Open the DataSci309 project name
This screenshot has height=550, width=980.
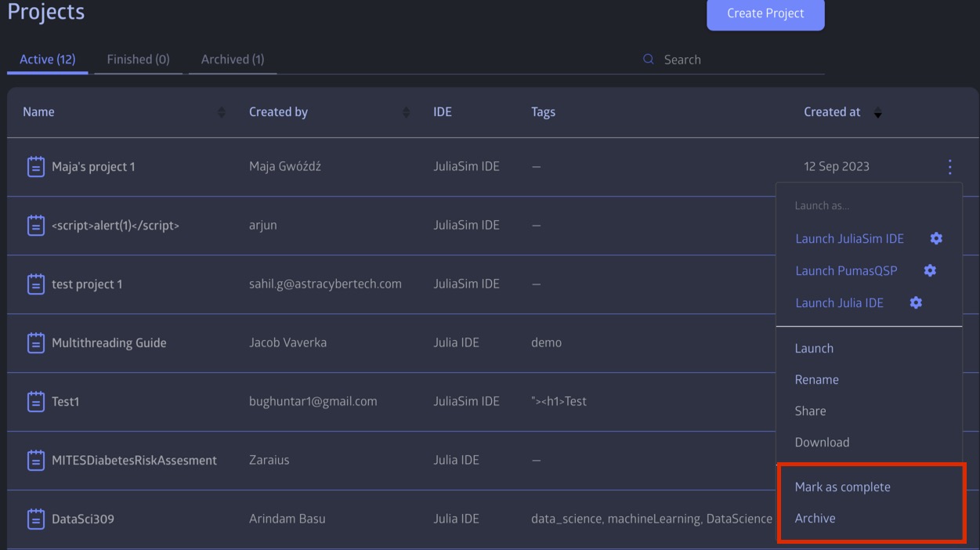83,519
